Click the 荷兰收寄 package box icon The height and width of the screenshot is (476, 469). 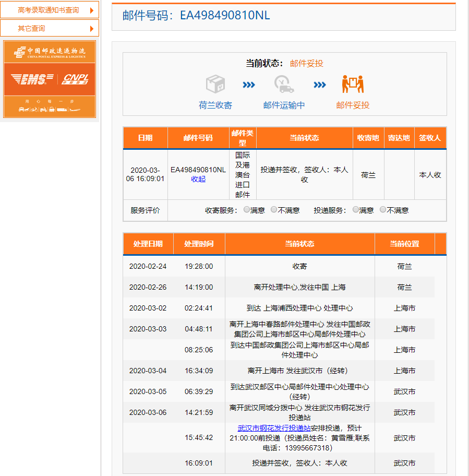click(215, 84)
